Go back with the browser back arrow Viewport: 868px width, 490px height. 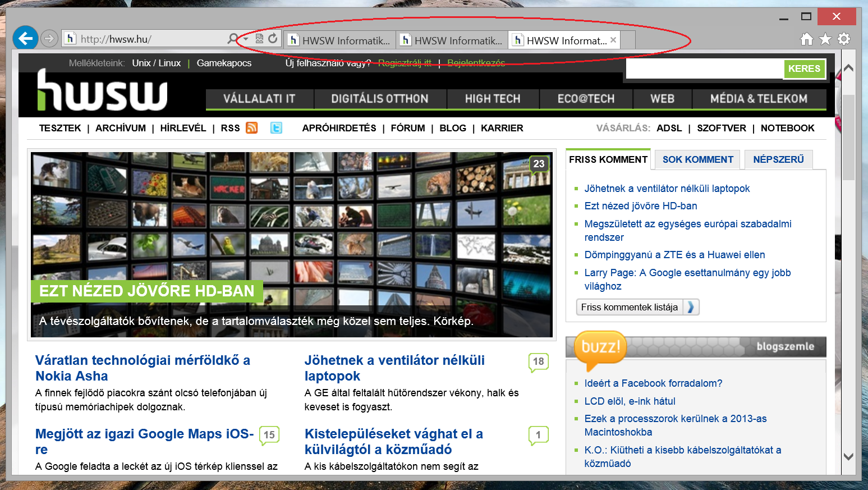click(x=25, y=38)
